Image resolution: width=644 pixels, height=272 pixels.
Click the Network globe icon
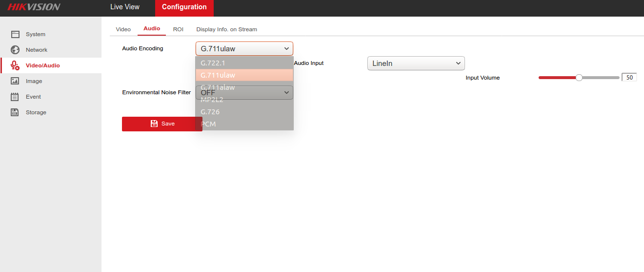(15, 50)
